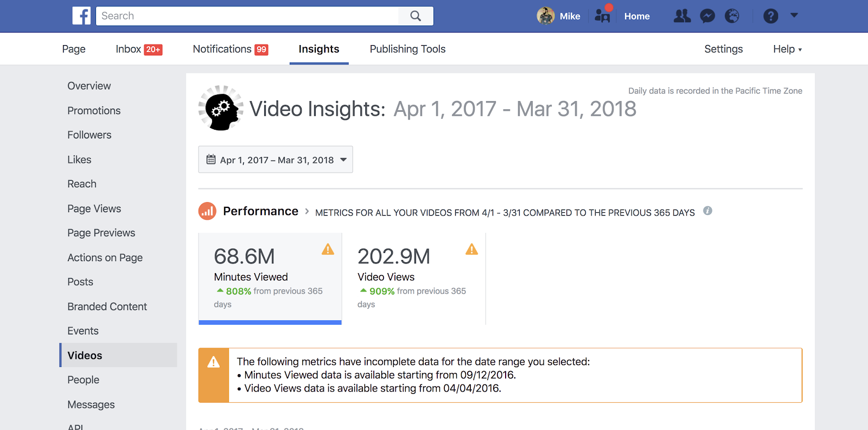The height and width of the screenshot is (430, 868).
Task: Select Videos in the sidebar
Action: [x=118, y=355]
